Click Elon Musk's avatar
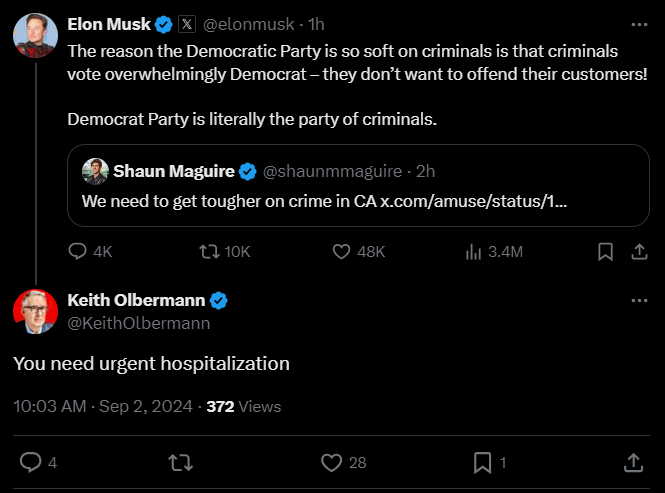Viewport: 665px width, 493px height. (x=35, y=36)
